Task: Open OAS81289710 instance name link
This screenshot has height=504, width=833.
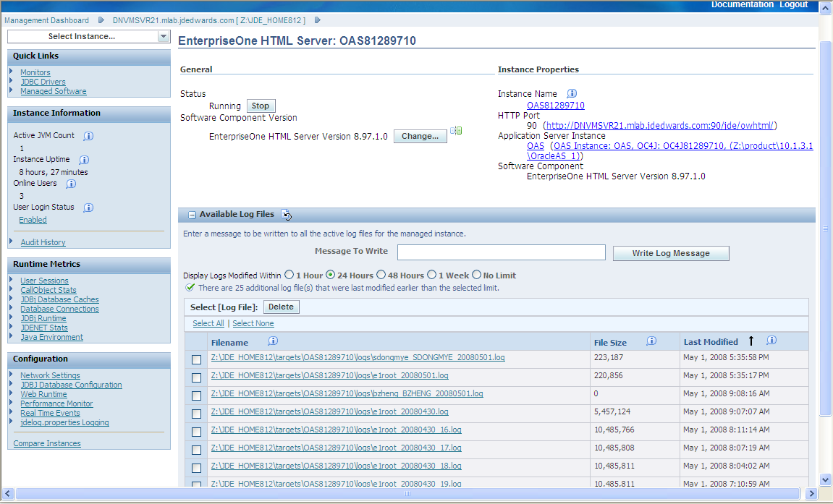Action: (556, 105)
